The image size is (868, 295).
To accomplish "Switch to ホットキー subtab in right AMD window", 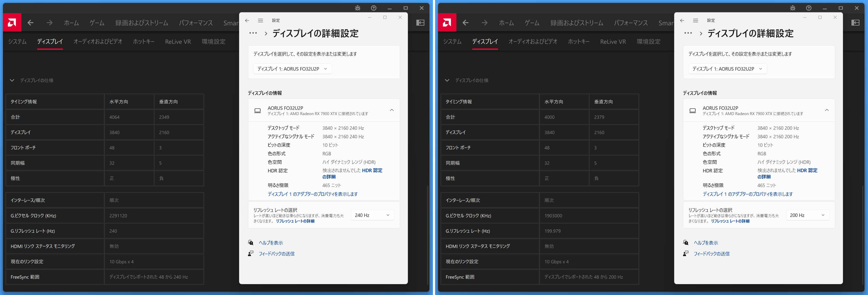I will pyautogui.click(x=579, y=42).
